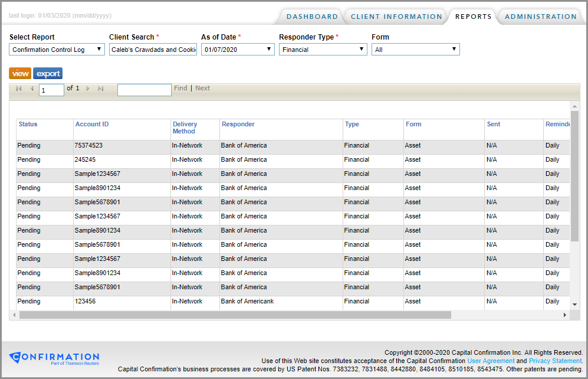This screenshot has height=379, width=588.
Task: Go to previous page arrow icon
Action: pos(32,88)
